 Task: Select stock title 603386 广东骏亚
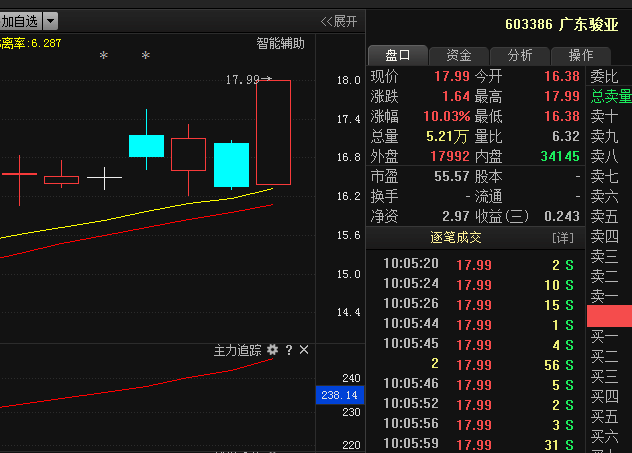click(561, 25)
